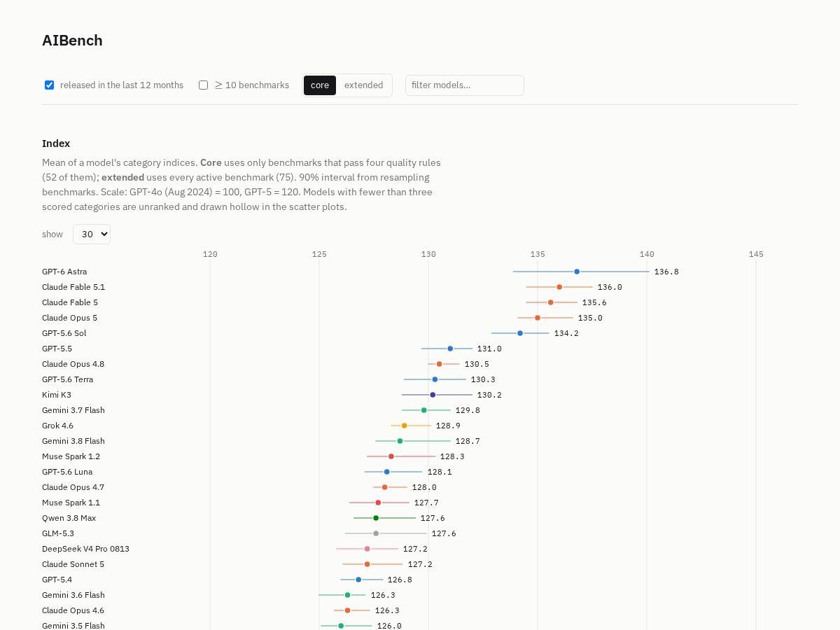Click the Qwen 3.8 Max model label
Image resolution: width=840 pixels, height=630 pixels.
pyautogui.click(x=69, y=518)
